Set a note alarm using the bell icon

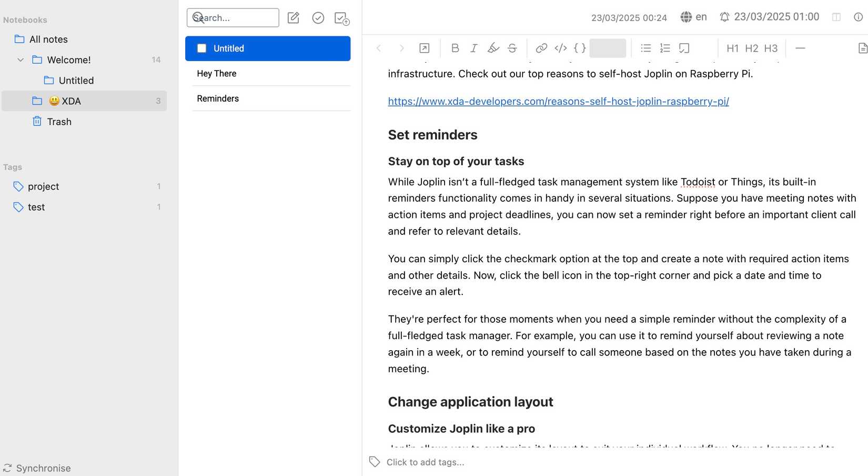coord(724,16)
